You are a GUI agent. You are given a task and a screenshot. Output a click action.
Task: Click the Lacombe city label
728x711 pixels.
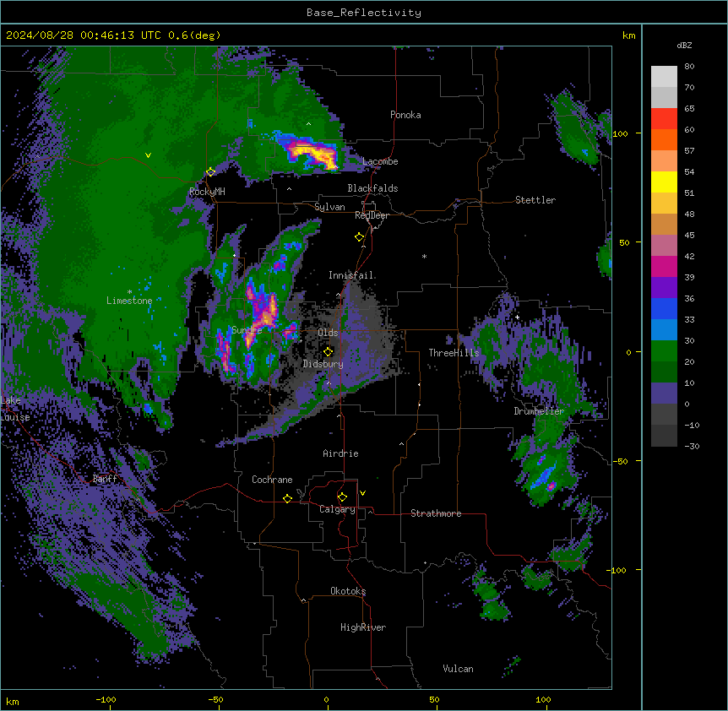coord(380,161)
